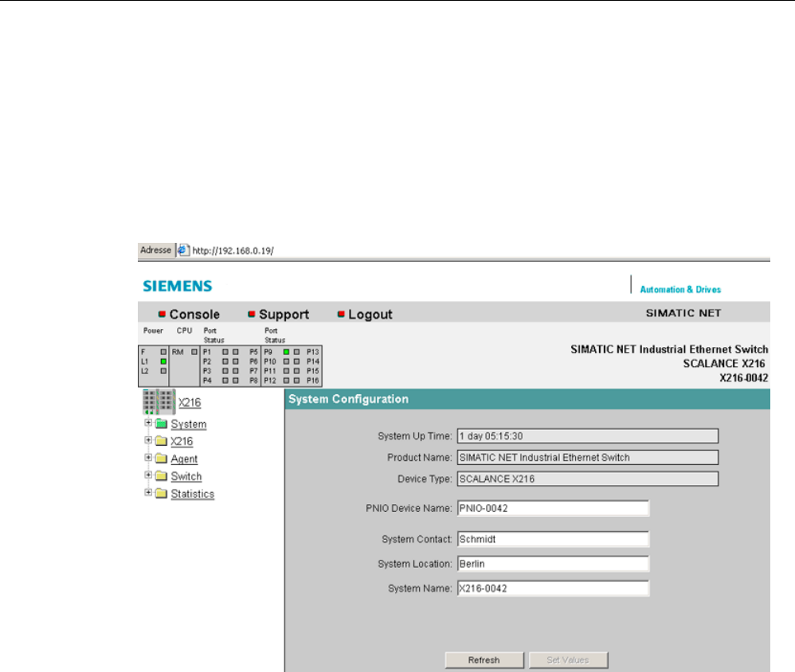Click the Refresh button
This screenshot has width=795, height=672.
coord(484,660)
